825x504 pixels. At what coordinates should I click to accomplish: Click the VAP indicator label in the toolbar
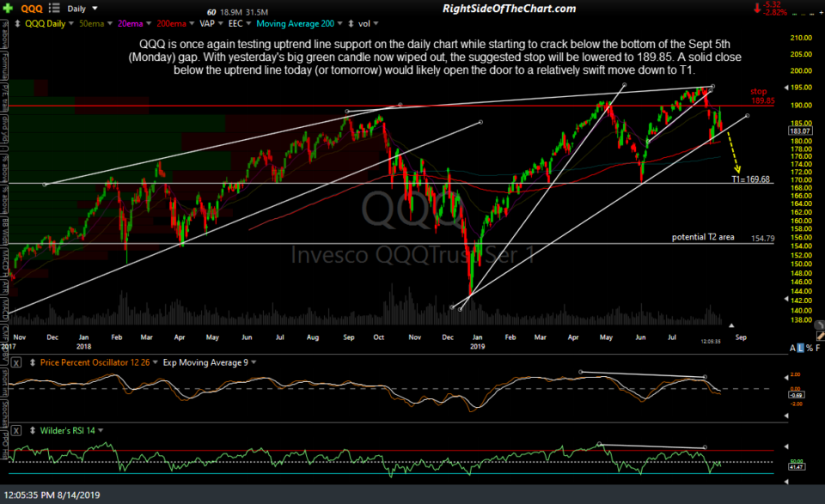pyautogui.click(x=209, y=23)
